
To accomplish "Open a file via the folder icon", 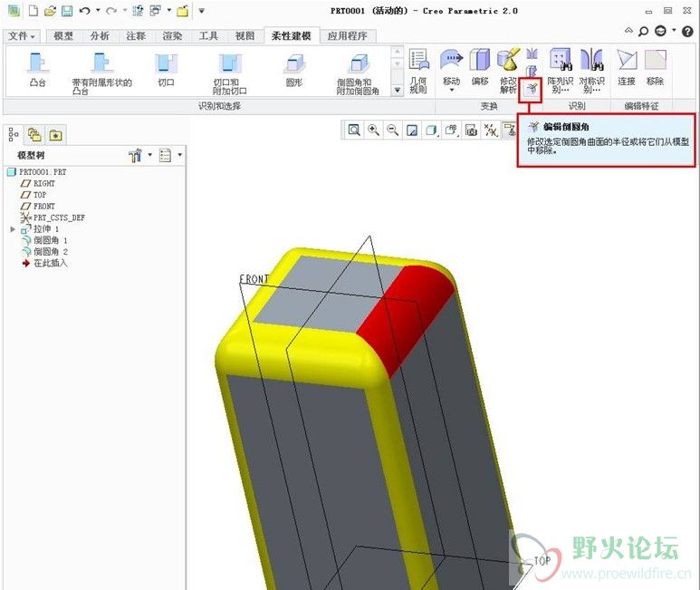I will (x=50, y=11).
